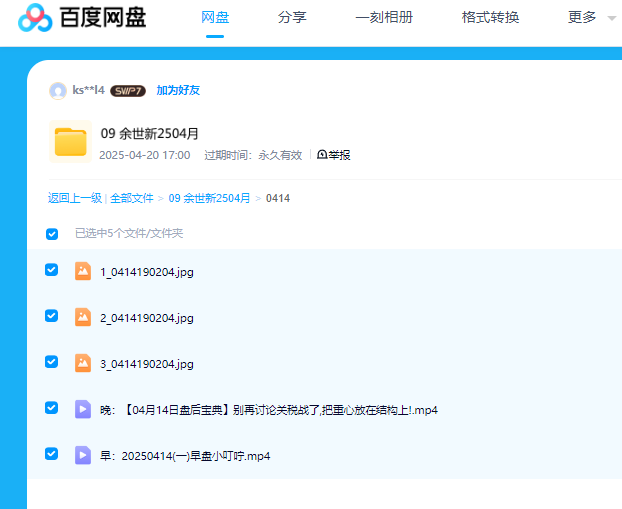Click the SVIP7 membership badge
This screenshot has height=509, width=622.
(128, 91)
